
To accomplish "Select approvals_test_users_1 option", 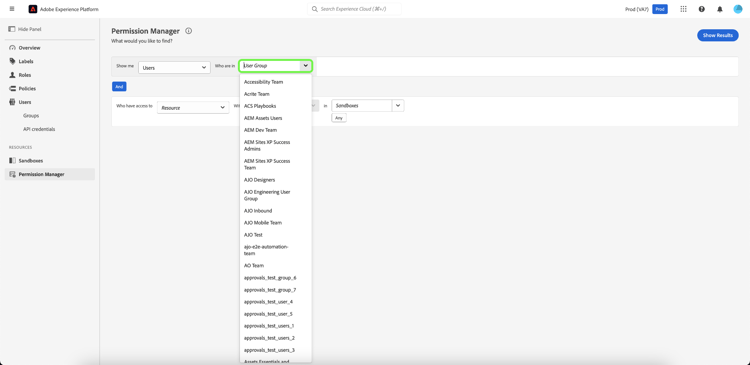I will point(276,326).
